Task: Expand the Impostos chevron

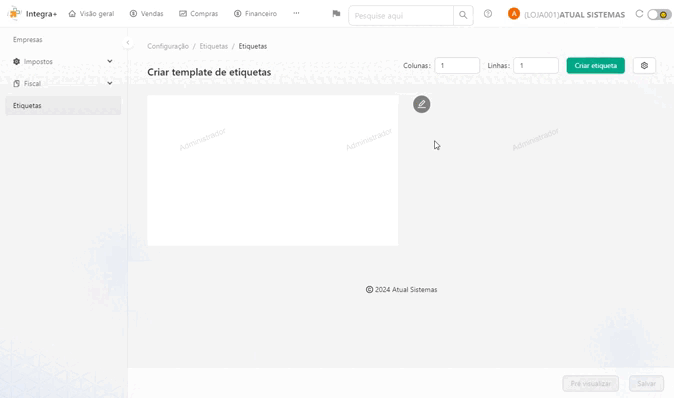Action: (110, 61)
